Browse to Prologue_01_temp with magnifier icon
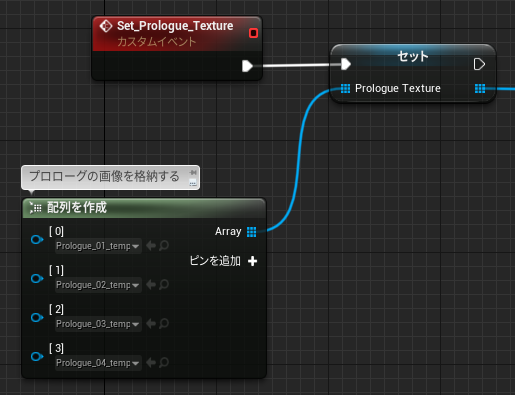 (x=164, y=246)
